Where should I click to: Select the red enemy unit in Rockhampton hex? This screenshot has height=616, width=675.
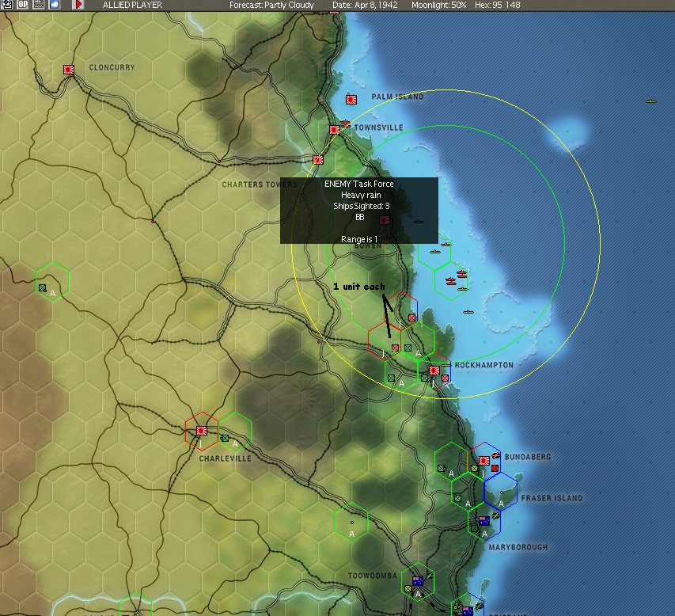click(446, 378)
